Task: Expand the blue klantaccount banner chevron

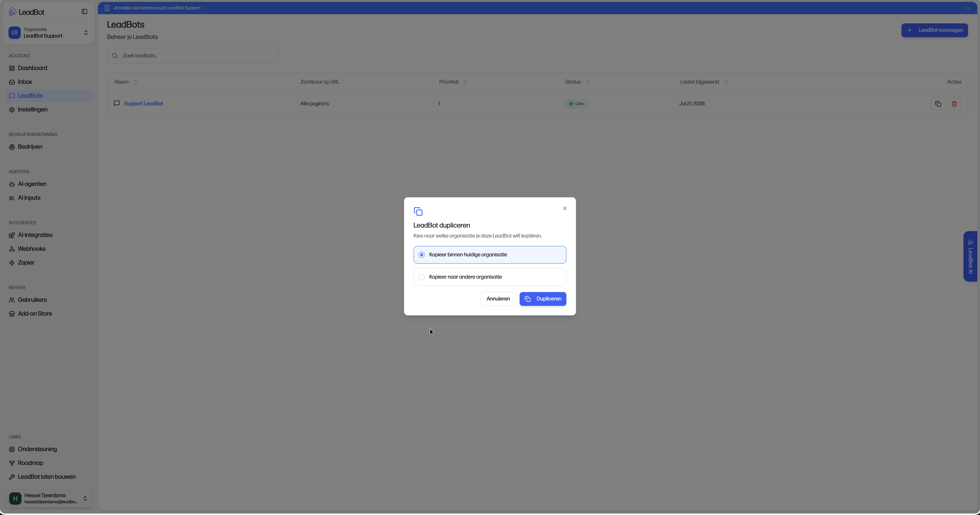Action: pyautogui.click(x=968, y=8)
